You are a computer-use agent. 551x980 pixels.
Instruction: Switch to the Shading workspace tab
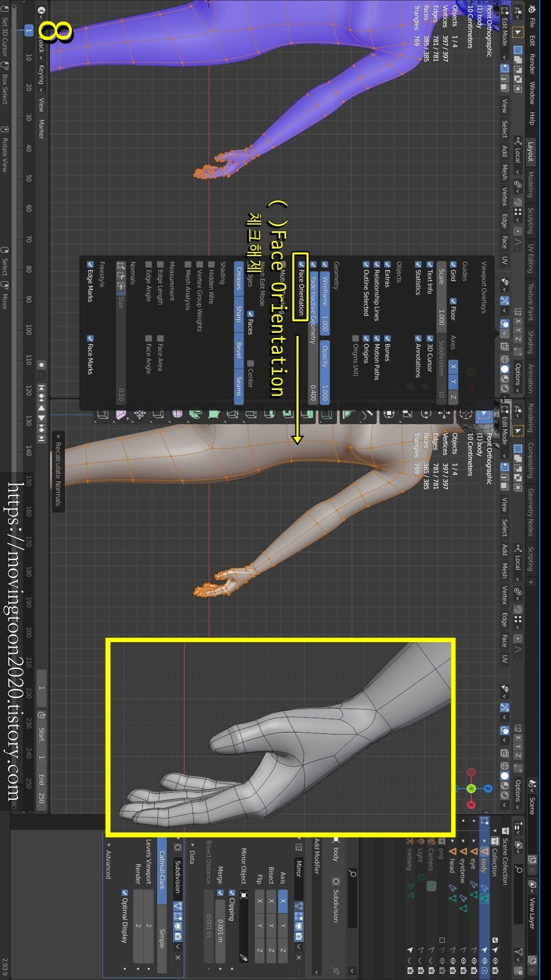pyautogui.click(x=531, y=342)
